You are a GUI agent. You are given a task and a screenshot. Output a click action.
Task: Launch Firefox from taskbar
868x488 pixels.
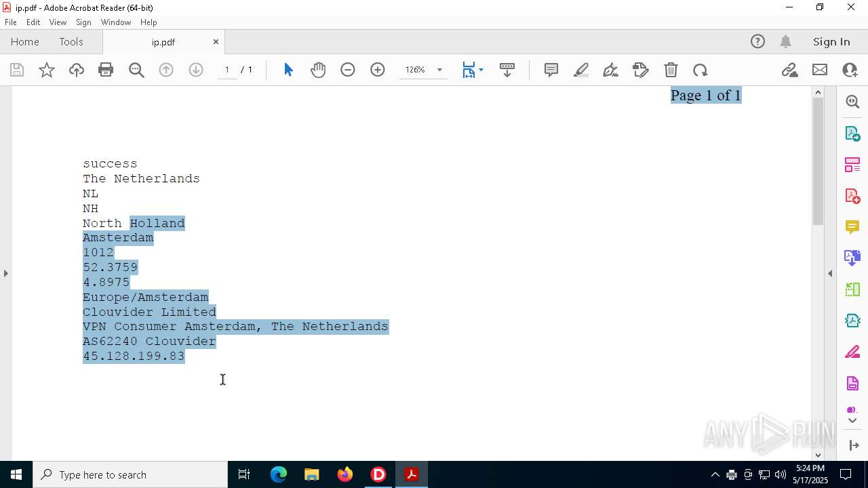pyautogui.click(x=344, y=474)
